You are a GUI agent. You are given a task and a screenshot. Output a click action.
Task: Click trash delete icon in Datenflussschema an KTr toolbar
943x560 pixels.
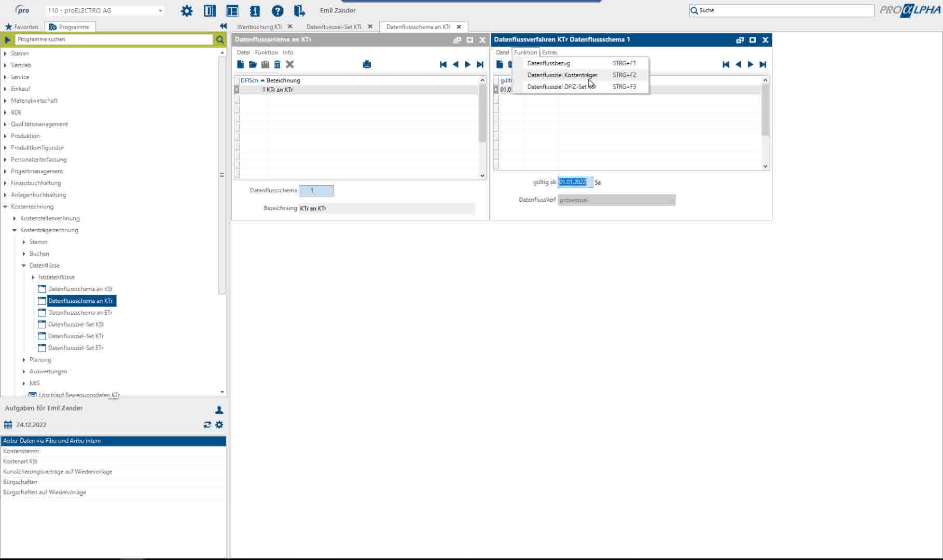(x=278, y=64)
